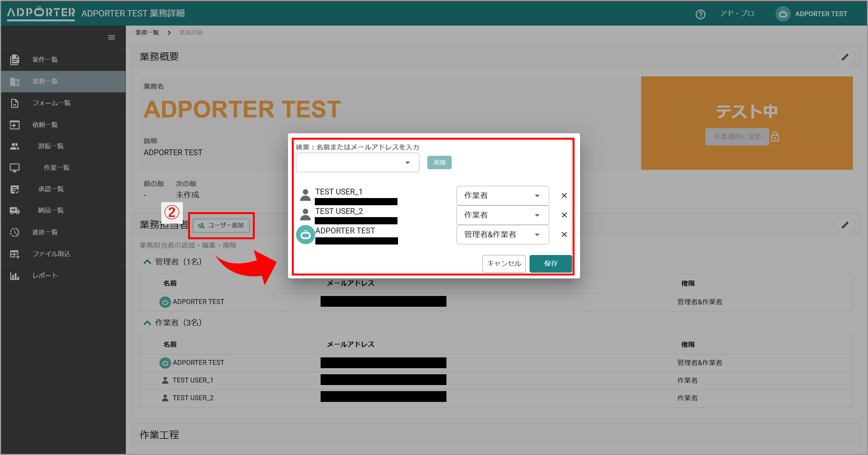868x455 pixels.
Task: Click the 本番運用に変更 button
Action: pos(737,137)
